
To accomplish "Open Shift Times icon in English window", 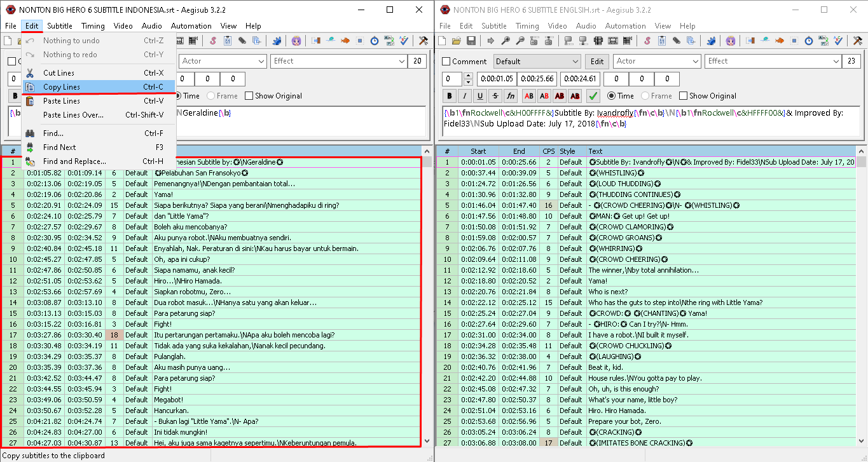I will 750,41.
